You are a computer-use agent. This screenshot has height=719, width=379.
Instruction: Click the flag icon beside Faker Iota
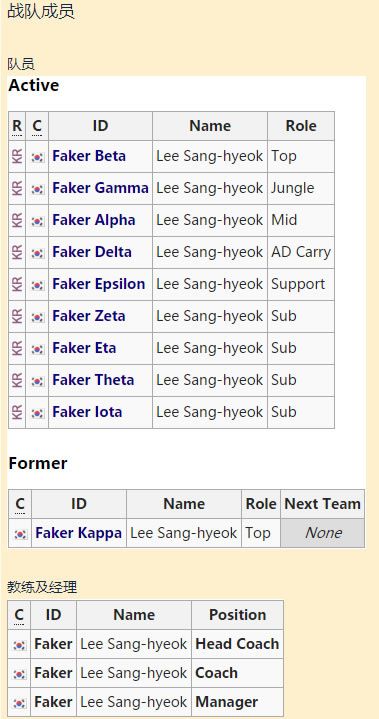pos(38,413)
